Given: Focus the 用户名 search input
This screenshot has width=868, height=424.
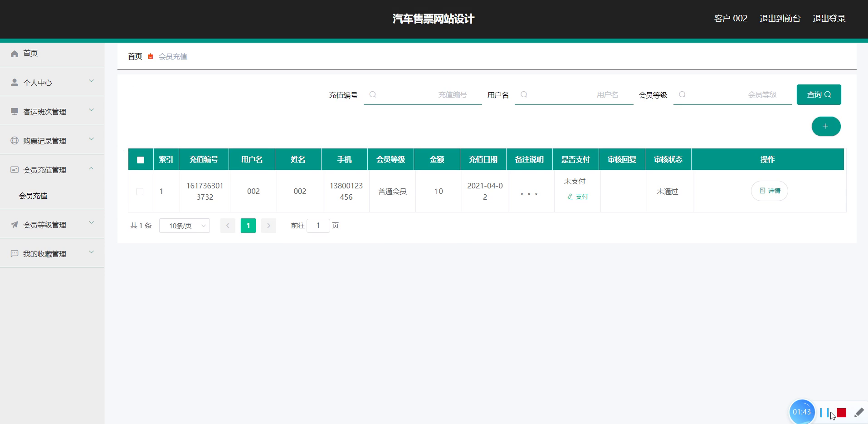Looking at the screenshot, I should pyautogui.click(x=574, y=94).
